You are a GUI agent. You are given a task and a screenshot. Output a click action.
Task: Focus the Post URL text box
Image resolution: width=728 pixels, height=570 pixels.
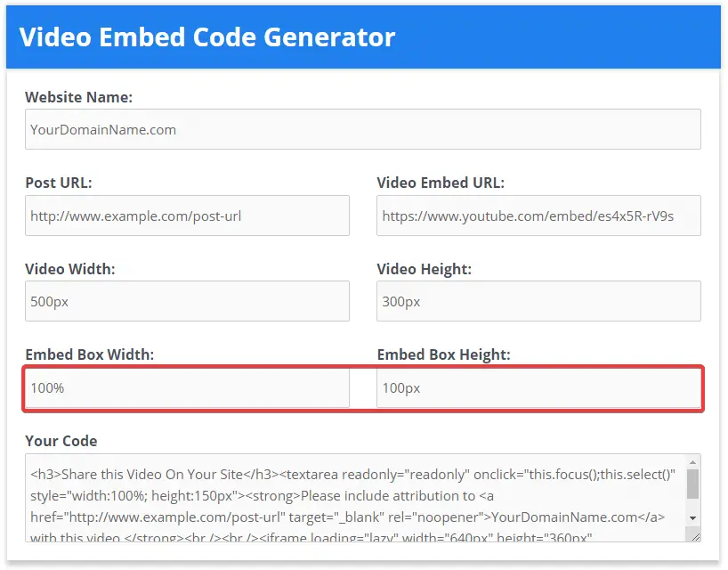click(x=187, y=216)
